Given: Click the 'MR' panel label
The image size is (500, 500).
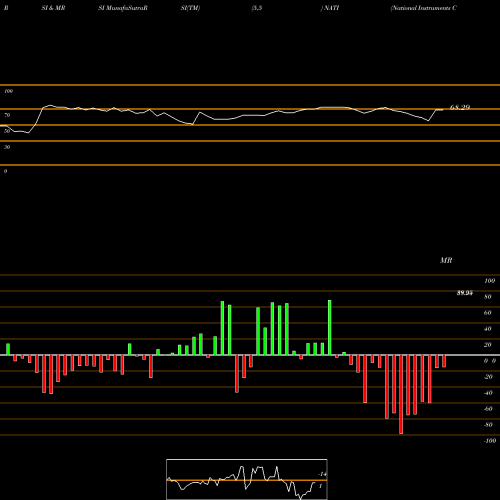Looking at the screenshot, I should 446,260.
